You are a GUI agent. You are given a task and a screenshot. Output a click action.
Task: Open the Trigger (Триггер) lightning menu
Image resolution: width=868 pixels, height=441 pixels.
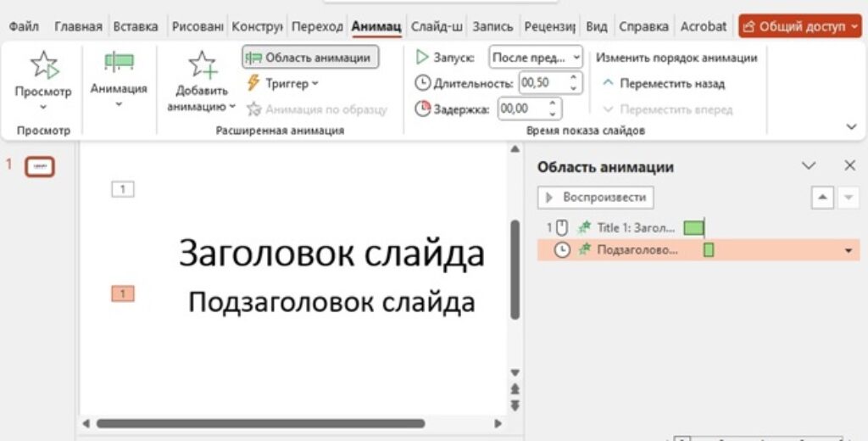(281, 83)
